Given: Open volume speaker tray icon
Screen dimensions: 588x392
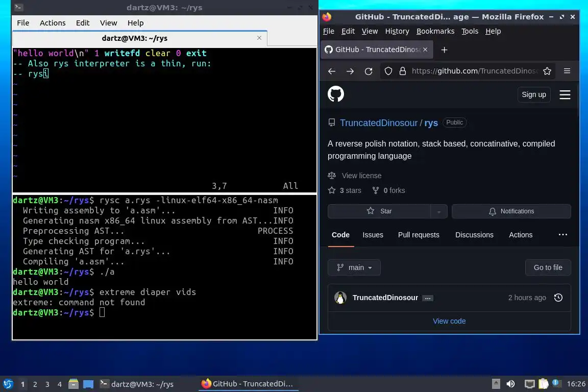Looking at the screenshot, I should (x=510, y=384).
